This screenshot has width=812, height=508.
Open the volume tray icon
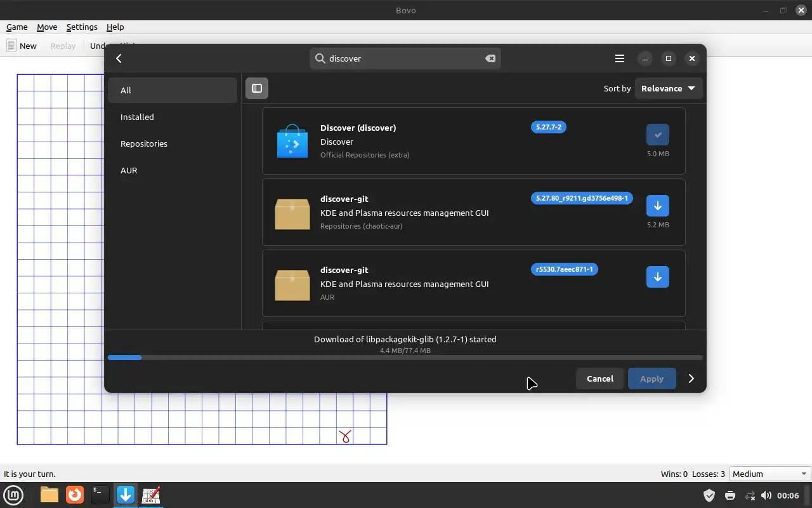[766, 495]
